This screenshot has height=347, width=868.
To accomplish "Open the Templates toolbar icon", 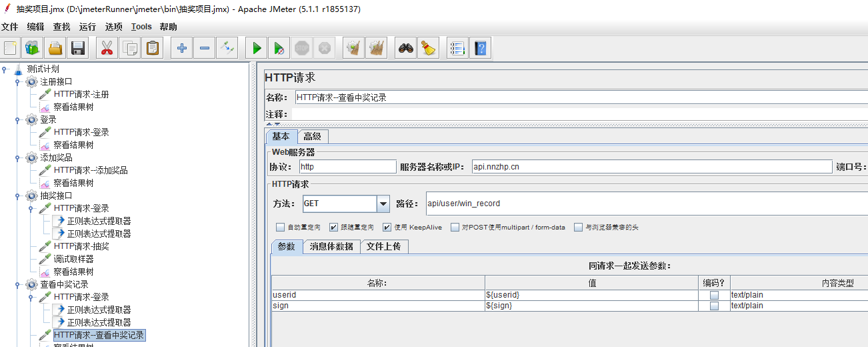I will pyautogui.click(x=32, y=48).
